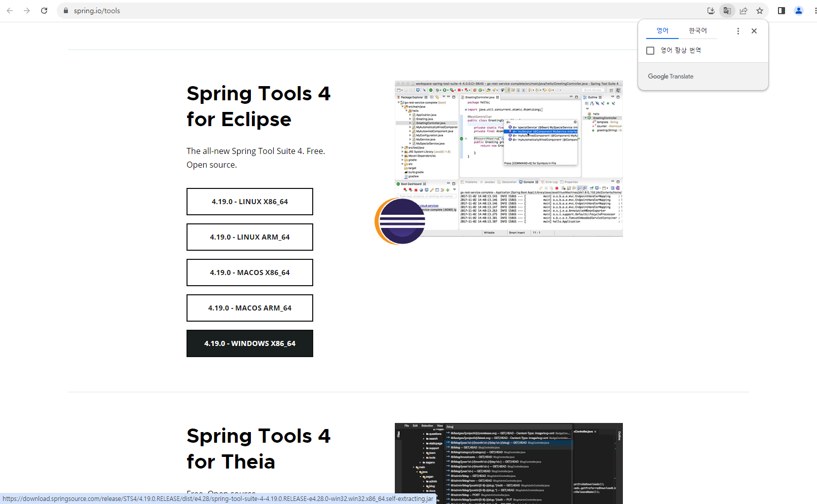Screen dimensions: 817x504
Task: Click the forward navigation arrow
Action: 27,10
